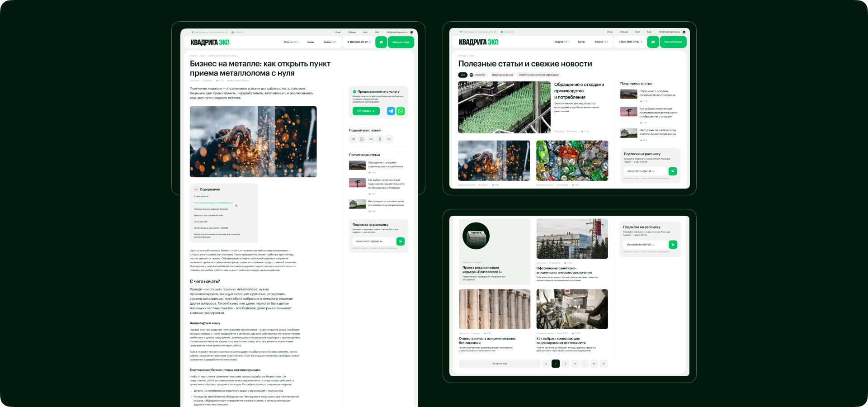Select the Экологическое проектирование filter chip
Image resolution: width=868 pixels, height=407 pixels.
538,75
